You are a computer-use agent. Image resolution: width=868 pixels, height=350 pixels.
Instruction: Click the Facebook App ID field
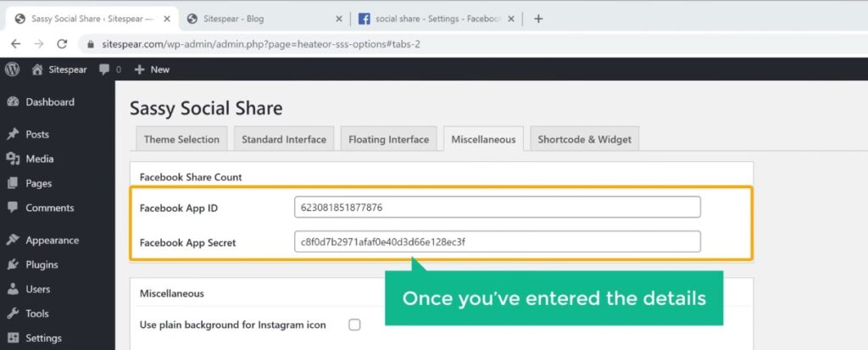497,207
